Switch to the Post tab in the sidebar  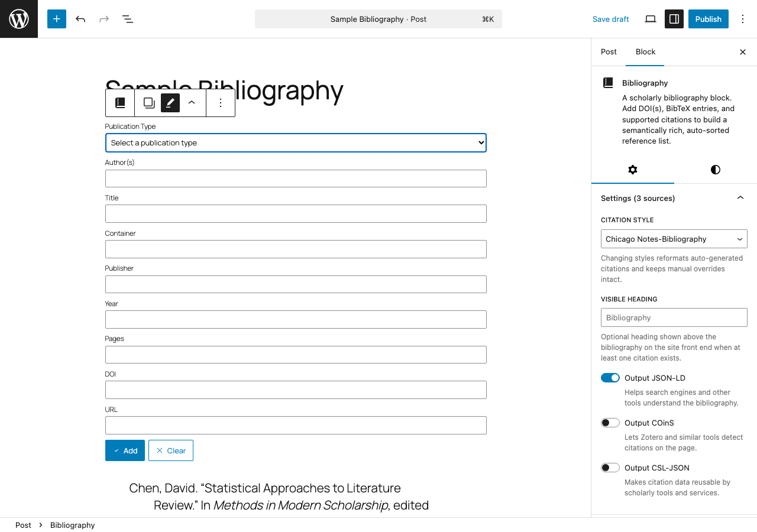pyautogui.click(x=609, y=52)
